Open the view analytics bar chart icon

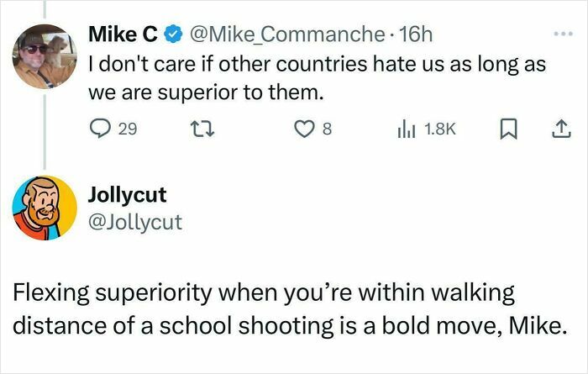(406, 129)
